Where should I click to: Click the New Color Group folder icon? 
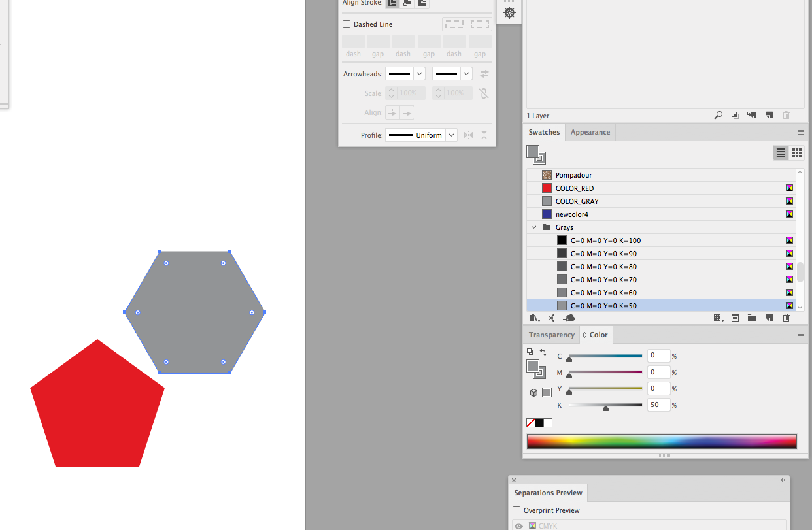tap(752, 318)
